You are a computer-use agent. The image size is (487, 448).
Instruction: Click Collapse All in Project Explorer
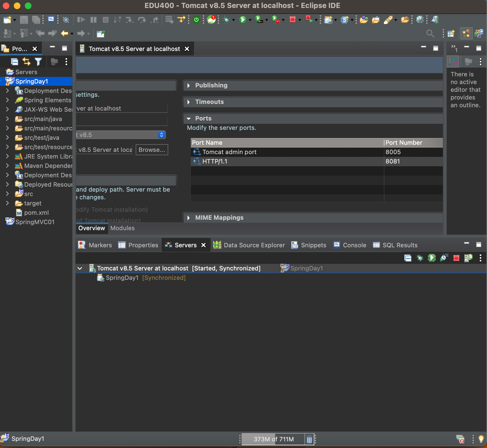(x=14, y=61)
